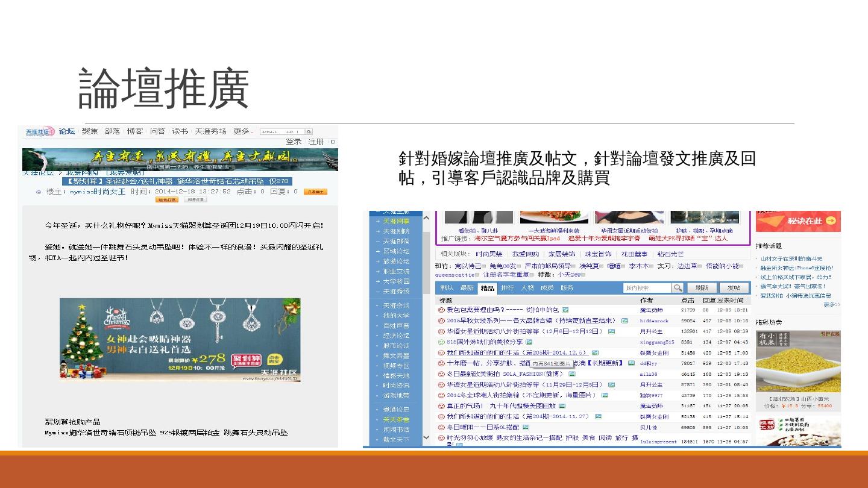
Task: Select the 精品 tab
Action: [x=487, y=288]
